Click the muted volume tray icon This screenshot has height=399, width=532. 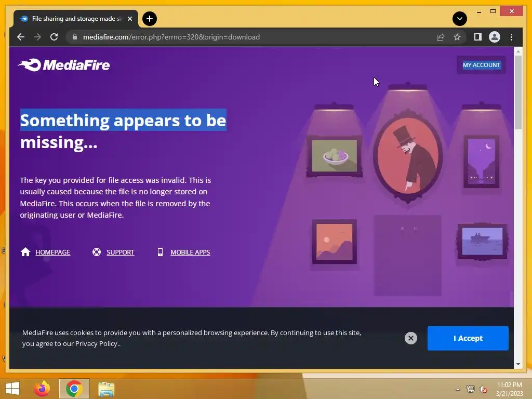click(x=483, y=389)
